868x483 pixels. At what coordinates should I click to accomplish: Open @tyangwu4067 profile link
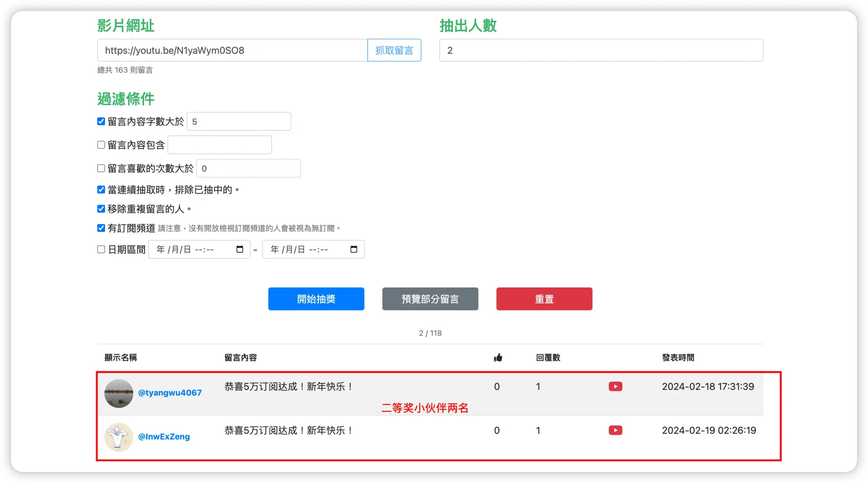pyautogui.click(x=170, y=393)
